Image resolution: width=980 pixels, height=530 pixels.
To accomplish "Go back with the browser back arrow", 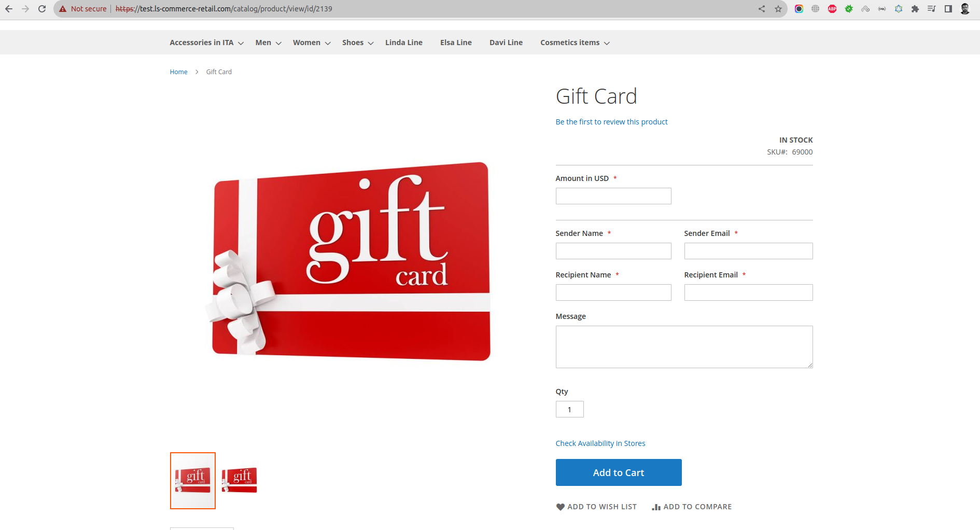I will pos(9,9).
